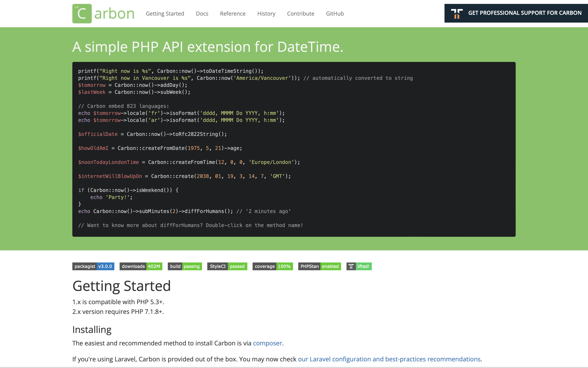Click the Getting Started heading
Viewport: 588px width, 368px height.
tap(122, 286)
